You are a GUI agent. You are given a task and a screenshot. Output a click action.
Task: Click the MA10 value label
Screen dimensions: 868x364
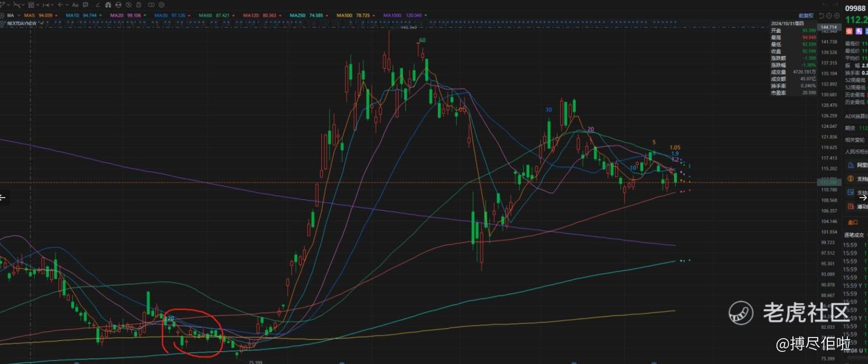[x=81, y=15]
